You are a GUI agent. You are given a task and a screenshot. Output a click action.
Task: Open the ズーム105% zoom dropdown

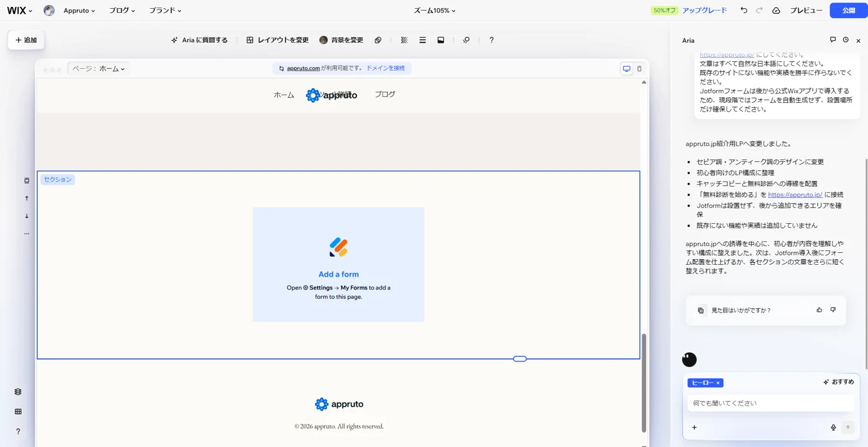(x=435, y=11)
